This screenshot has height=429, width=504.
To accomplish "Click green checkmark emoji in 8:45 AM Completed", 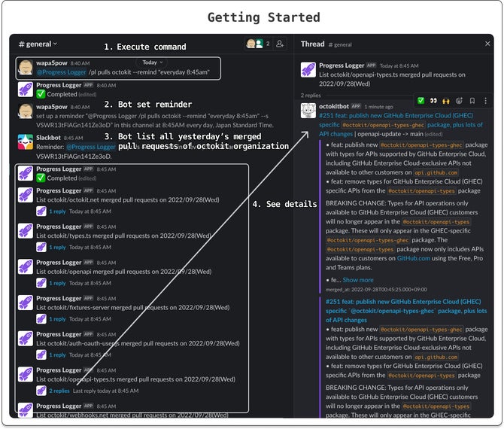I will pos(41,178).
